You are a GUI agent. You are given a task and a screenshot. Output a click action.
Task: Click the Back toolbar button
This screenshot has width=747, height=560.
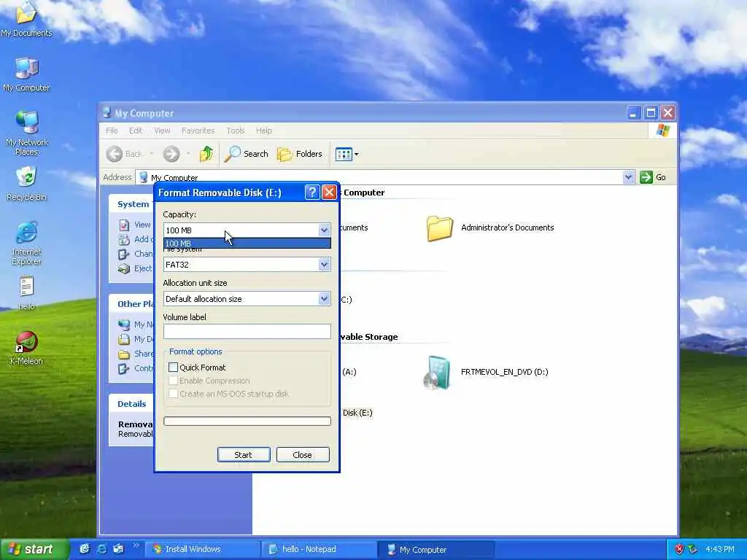[x=124, y=154]
